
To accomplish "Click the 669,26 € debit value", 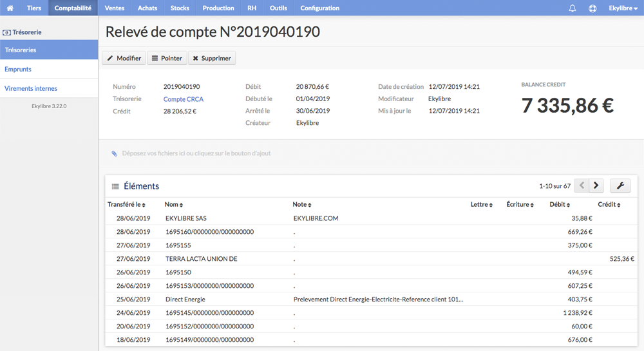I will click(x=580, y=232).
